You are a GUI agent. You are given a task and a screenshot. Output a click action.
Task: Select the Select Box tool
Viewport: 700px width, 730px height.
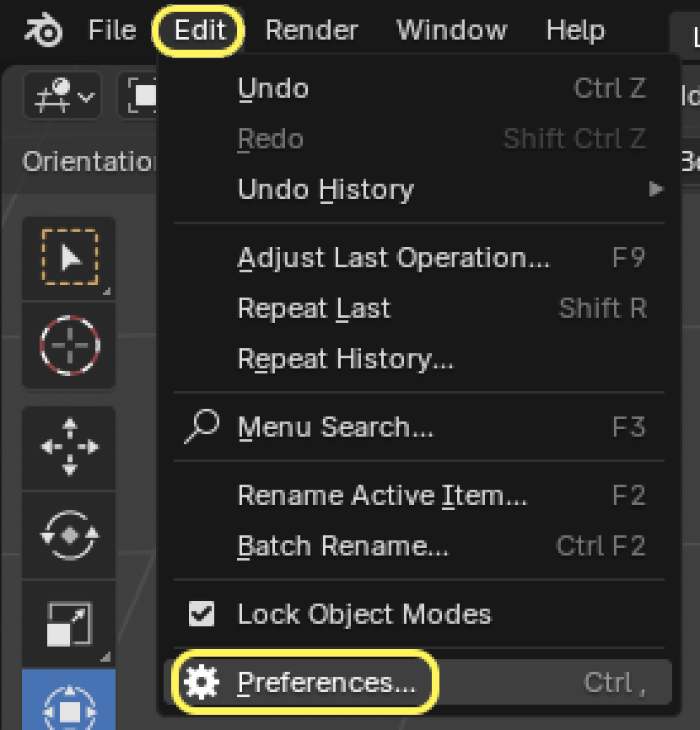[x=70, y=258]
